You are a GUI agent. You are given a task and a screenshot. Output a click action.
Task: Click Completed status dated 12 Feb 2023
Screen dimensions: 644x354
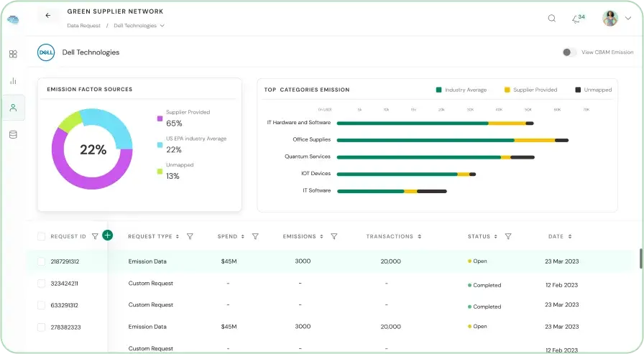(x=484, y=285)
